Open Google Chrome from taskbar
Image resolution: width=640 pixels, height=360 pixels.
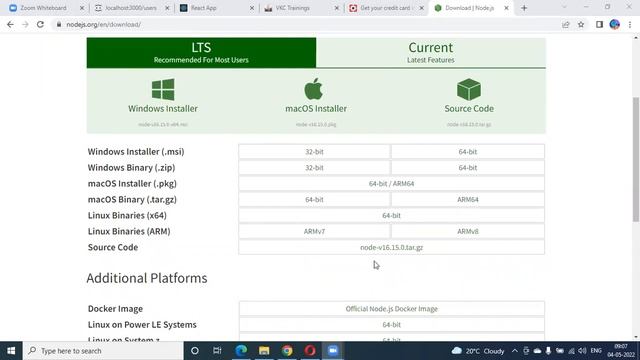(287, 351)
